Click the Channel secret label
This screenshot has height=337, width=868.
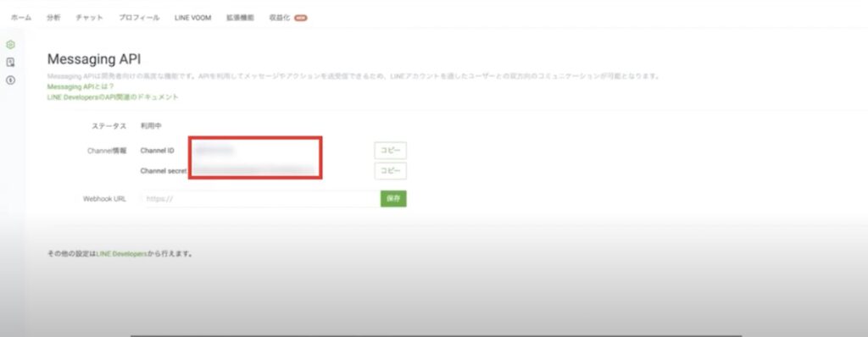(164, 170)
